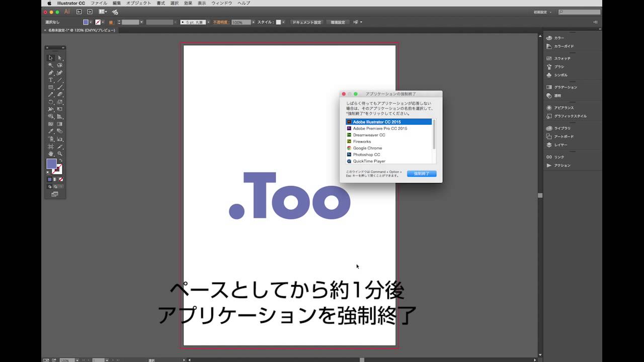Viewport: 644px width, 362px height.
Task: Open the スウォッチ panel
Action: [562, 58]
